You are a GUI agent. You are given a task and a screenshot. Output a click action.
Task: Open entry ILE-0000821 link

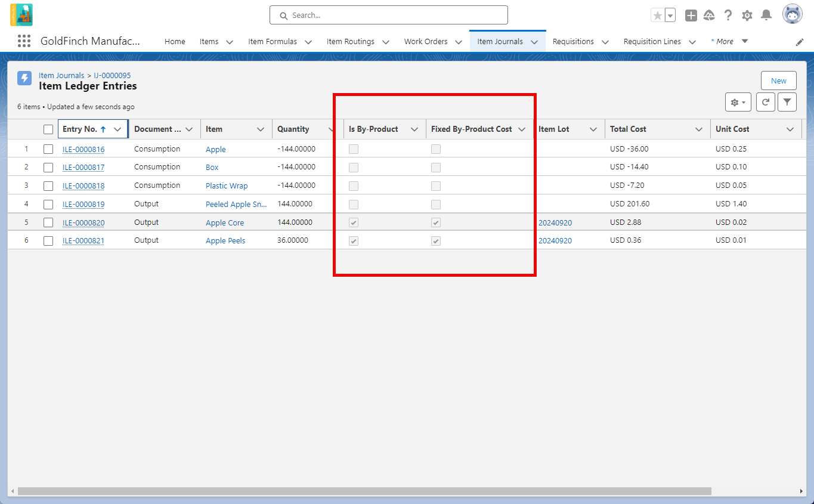click(x=83, y=241)
